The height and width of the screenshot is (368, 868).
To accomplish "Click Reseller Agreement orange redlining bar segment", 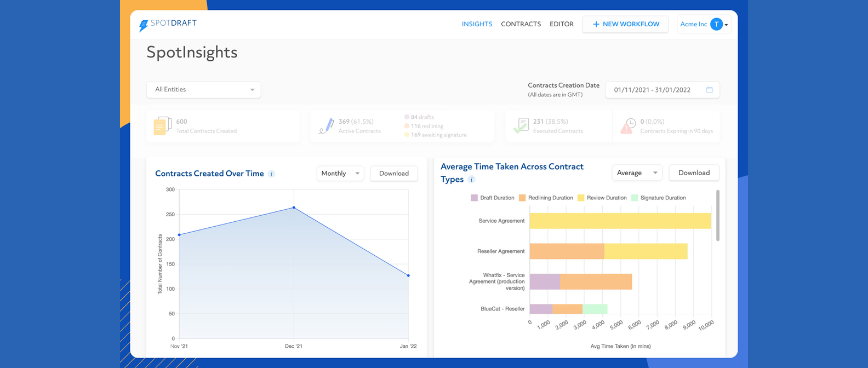I will (x=567, y=251).
